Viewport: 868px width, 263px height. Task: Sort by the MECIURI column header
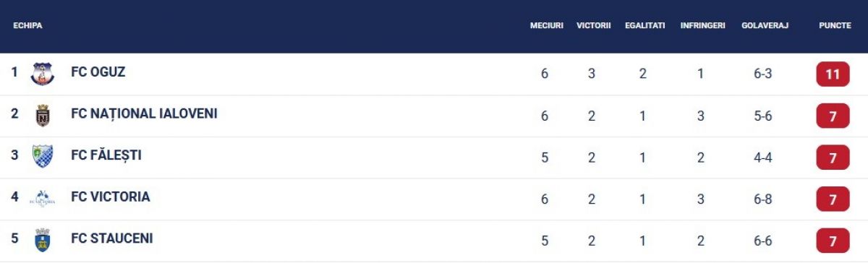click(x=546, y=25)
